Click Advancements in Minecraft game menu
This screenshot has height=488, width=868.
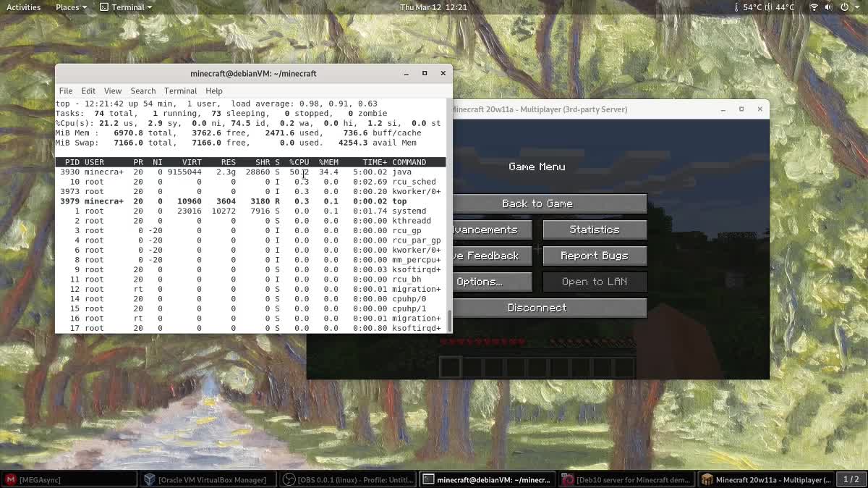click(493, 230)
